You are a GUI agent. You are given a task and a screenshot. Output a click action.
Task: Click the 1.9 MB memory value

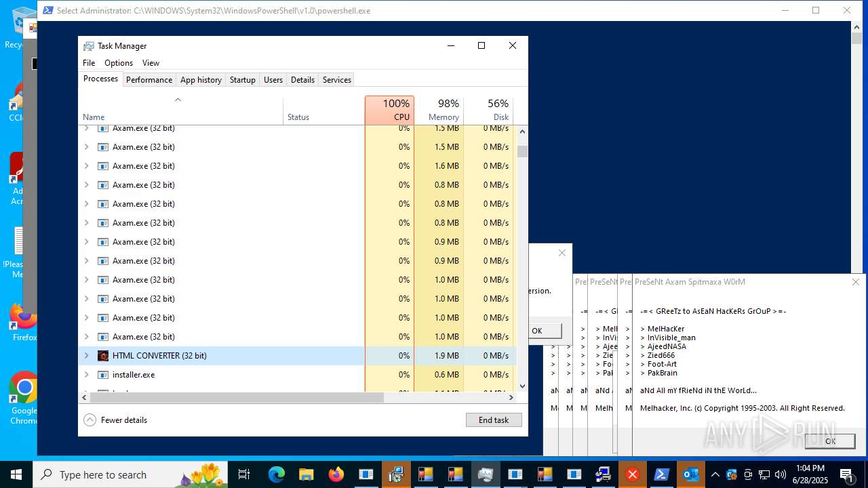coord(447,356)
